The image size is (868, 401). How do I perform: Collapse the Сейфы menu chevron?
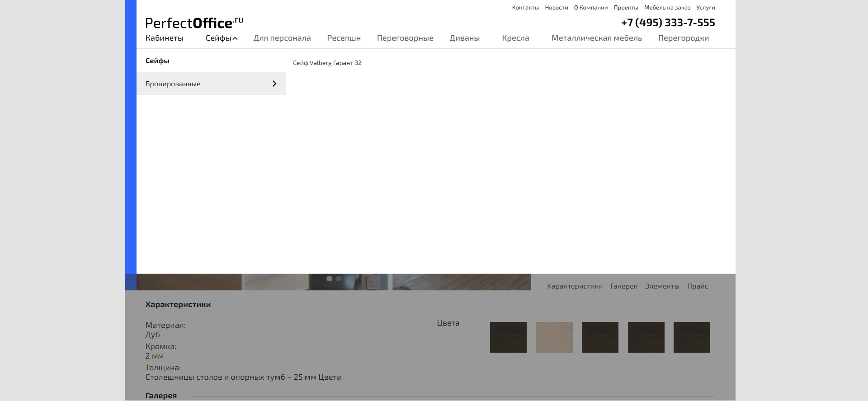pyautogui.click(x=235, y=38)
